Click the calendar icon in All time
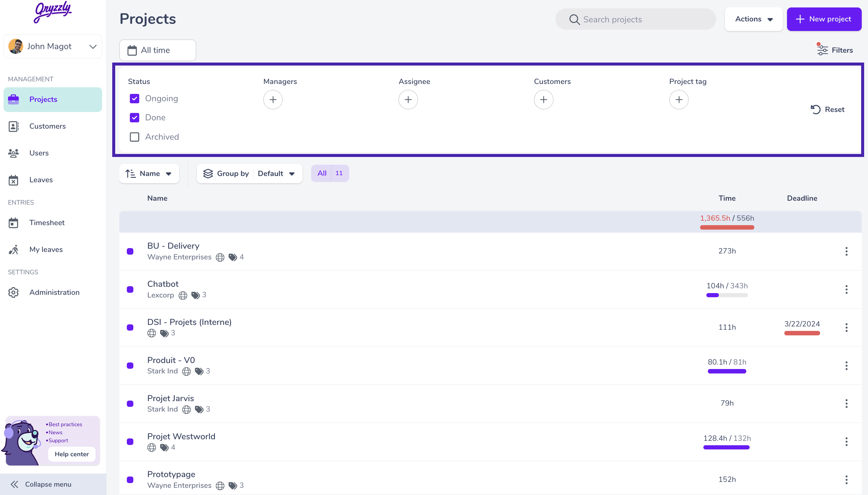This screenshot has height=495, width=868. (x=132, y=50)
